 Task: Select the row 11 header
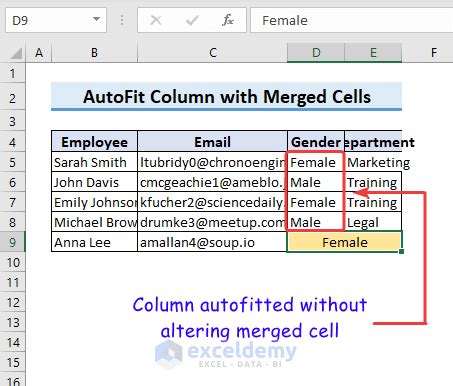click(13, 282)
